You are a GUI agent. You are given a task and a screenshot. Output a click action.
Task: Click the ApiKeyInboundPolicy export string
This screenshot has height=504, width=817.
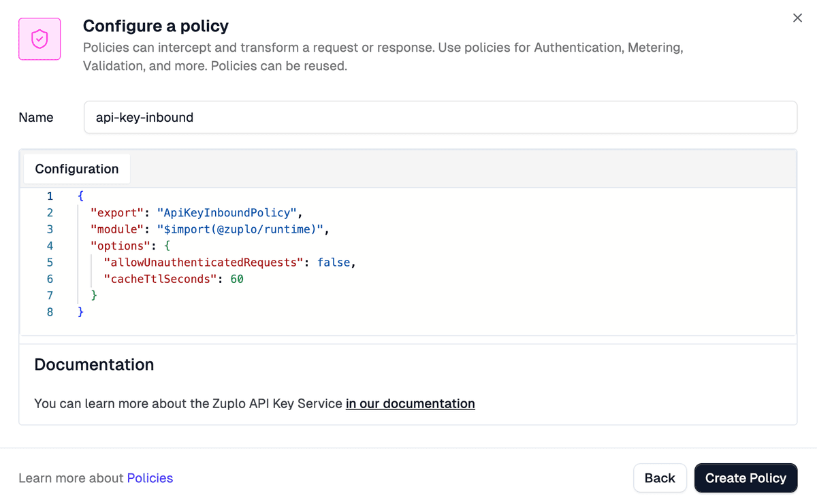pyautogui.click(x=227, y=212)
